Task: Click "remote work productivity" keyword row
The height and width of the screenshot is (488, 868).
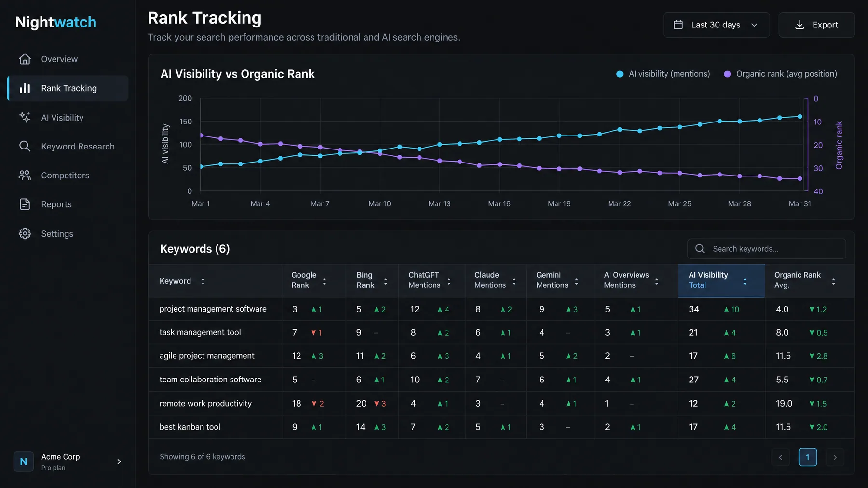Action: pos(502,404)
